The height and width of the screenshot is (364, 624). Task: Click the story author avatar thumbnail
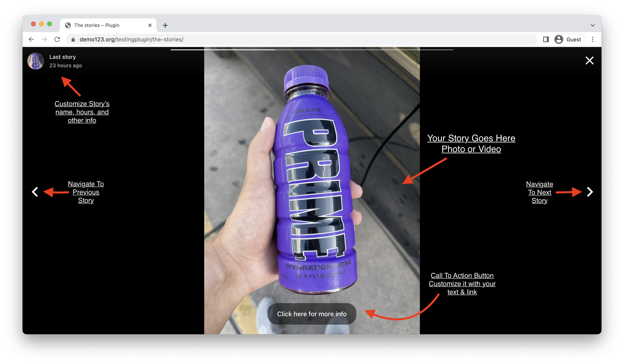[x=36, y=61]
